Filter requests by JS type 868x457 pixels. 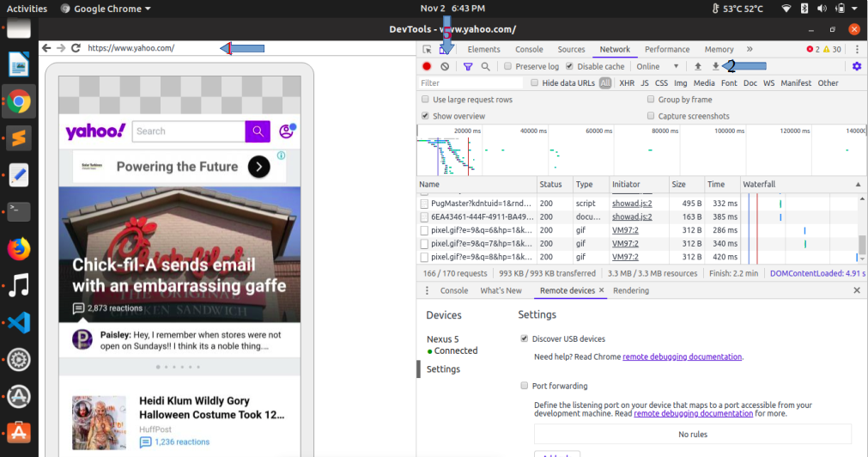coord(645,83)
